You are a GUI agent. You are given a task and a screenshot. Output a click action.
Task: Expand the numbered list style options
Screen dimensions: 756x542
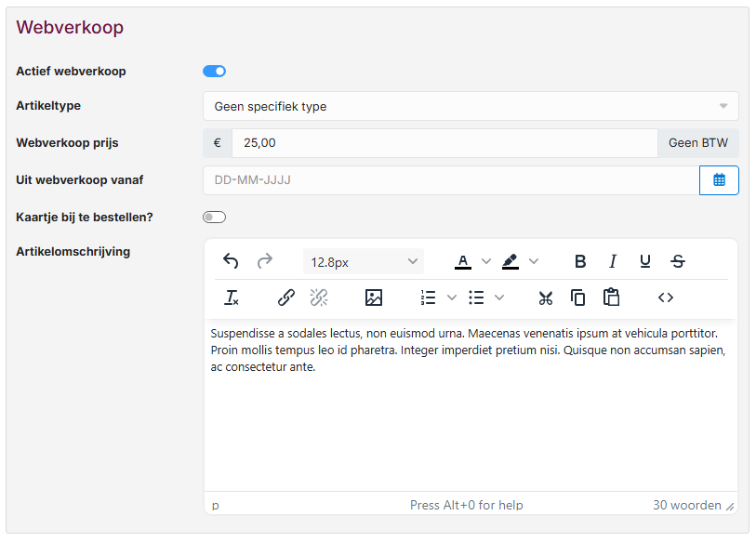452,297
